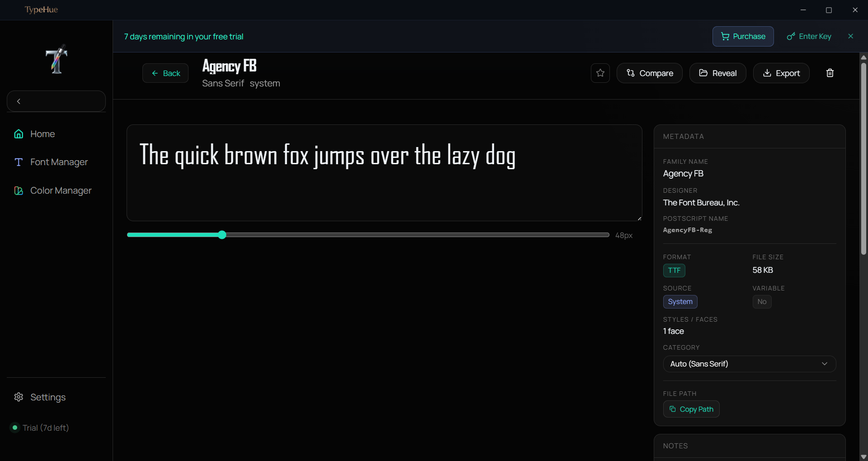Click the 'Sans Serif' tag under title
The image size is (868, 461).
223,83
